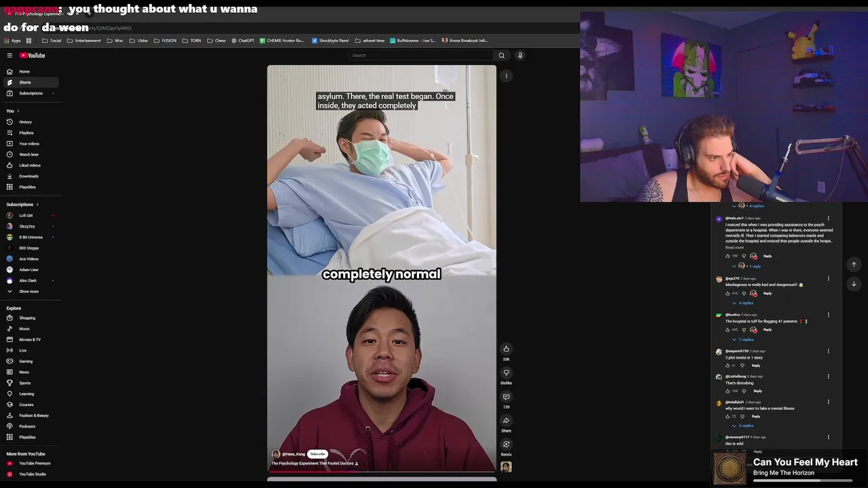Open Courses in the Explore section
The height and width of the screenshot is (488, 868).
point(30,405)
